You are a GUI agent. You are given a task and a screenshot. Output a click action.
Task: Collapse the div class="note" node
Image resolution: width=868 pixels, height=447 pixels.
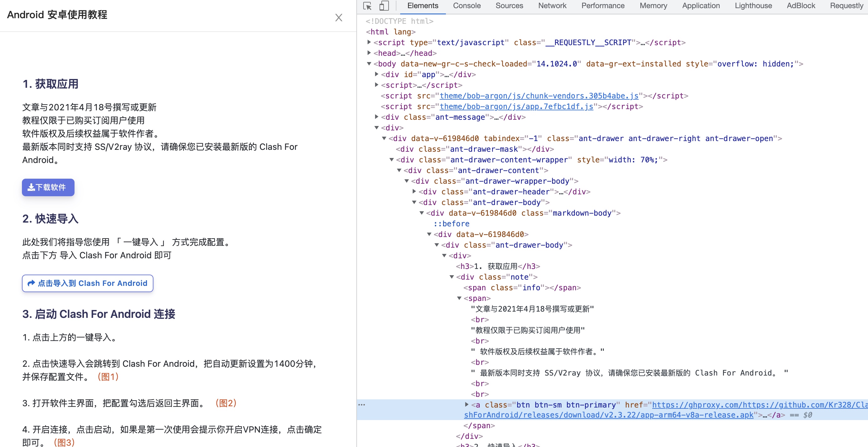[452, 277]
